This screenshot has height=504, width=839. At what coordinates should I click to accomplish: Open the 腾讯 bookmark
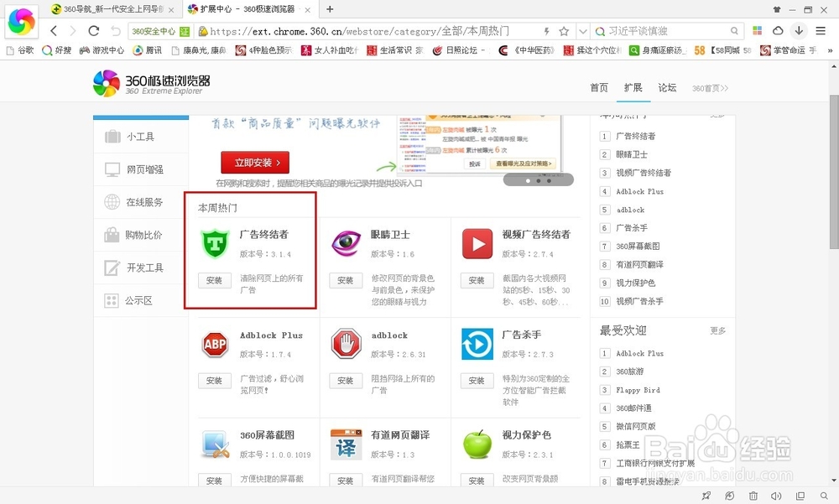[x=148, y=50]
